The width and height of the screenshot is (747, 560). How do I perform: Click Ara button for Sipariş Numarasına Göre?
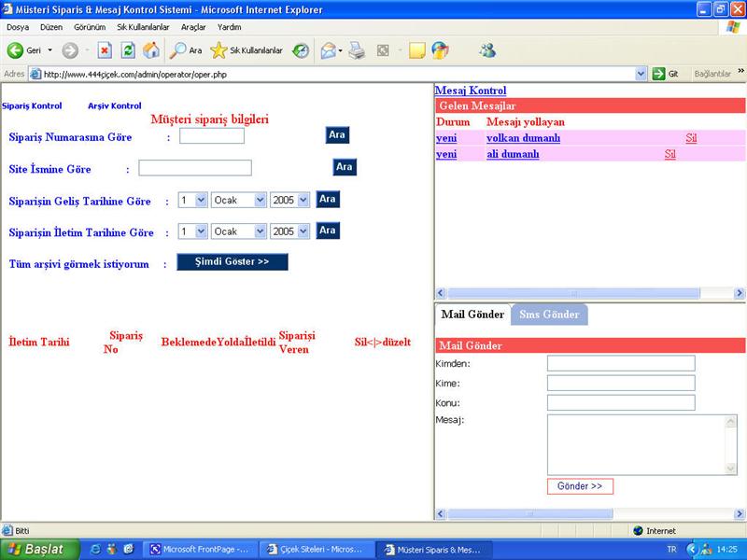tap(337, 134)
